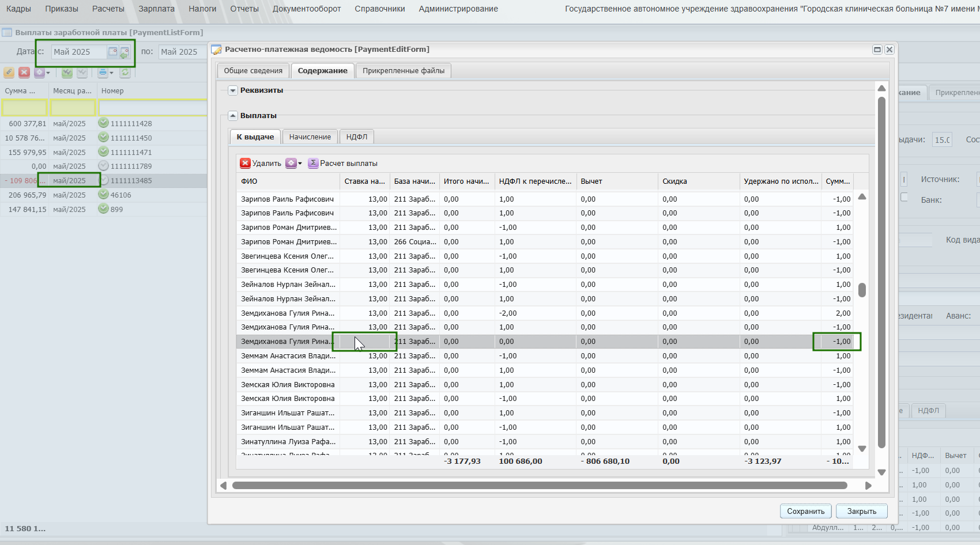Screen dimensions: 980x545
Task: Click the 'по' Май 2025 date field
Action: 182,52
